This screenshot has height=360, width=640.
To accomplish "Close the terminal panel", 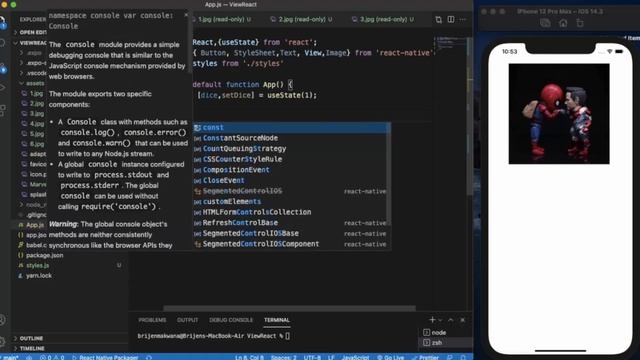I will coord(462,320).
